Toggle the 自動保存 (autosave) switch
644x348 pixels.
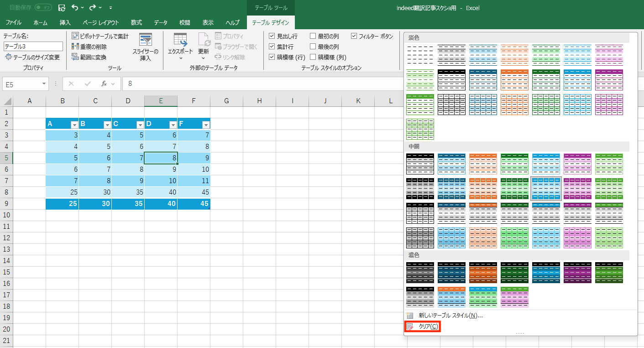pyautogui.click(x=43, y=8)
